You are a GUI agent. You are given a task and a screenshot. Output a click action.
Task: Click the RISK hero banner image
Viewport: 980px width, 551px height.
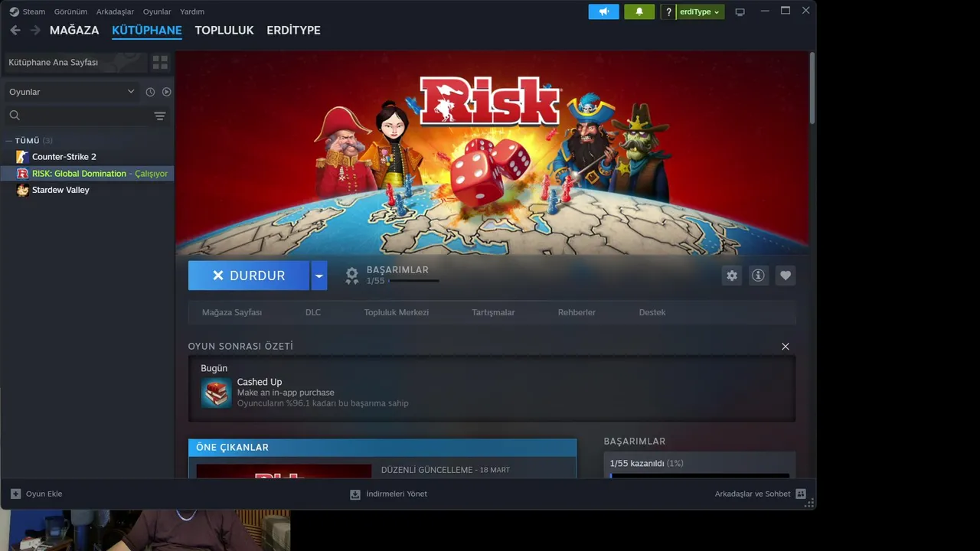pos(492,153)
